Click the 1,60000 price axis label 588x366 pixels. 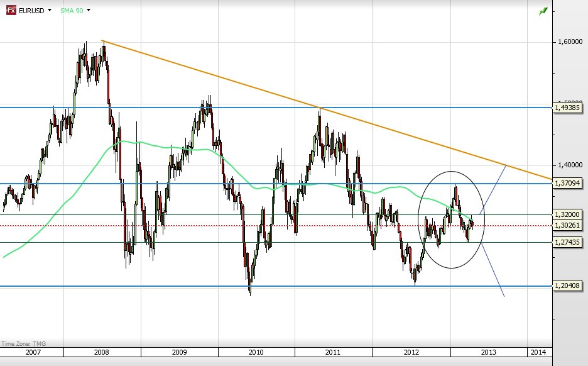[x=570, y=42]
